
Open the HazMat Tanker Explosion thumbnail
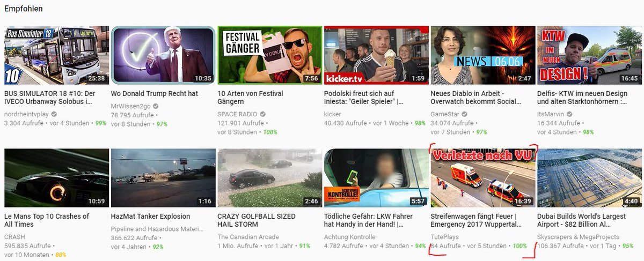coord(163,178)
